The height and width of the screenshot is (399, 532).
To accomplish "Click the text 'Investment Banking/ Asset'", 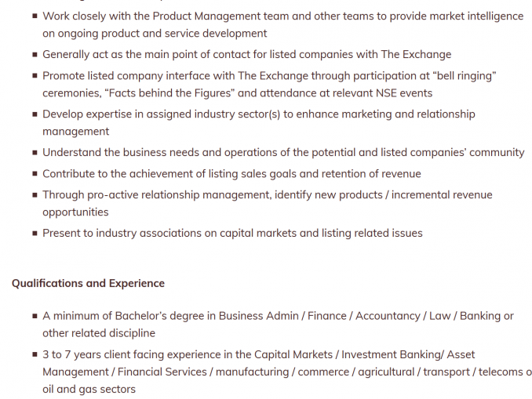I will pyautogui.click(x=408, y=354).
